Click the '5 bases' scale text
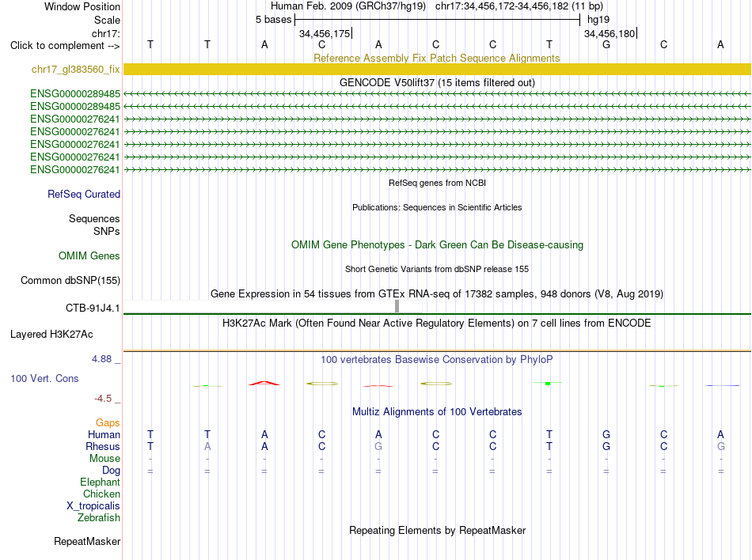The height and width of the screenshot is (560, 752). point(273,20)
